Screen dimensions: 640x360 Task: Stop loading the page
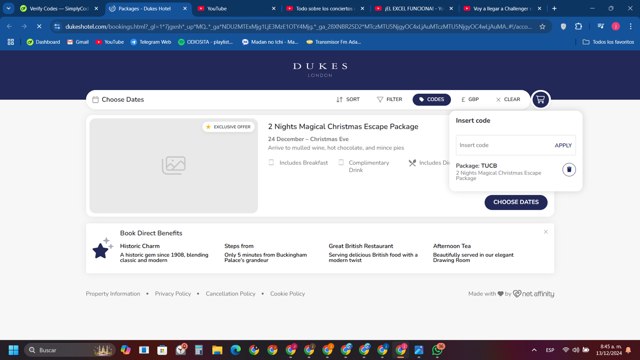coord(39,27)
